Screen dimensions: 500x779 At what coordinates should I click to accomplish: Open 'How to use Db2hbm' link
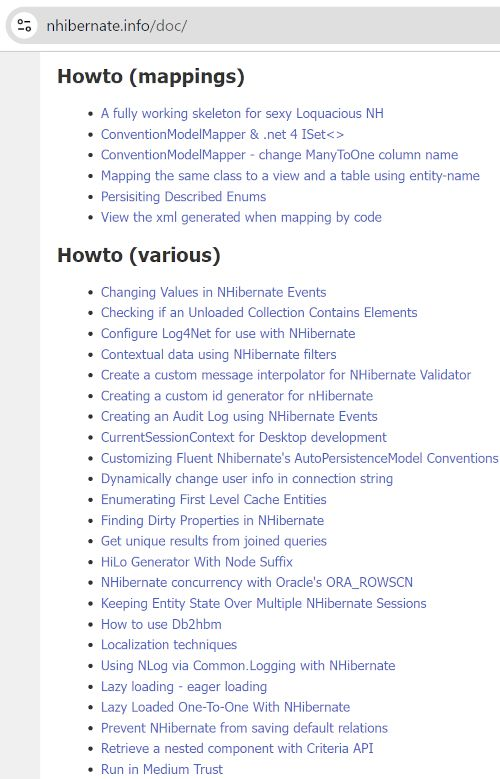[x=161, y=624]
